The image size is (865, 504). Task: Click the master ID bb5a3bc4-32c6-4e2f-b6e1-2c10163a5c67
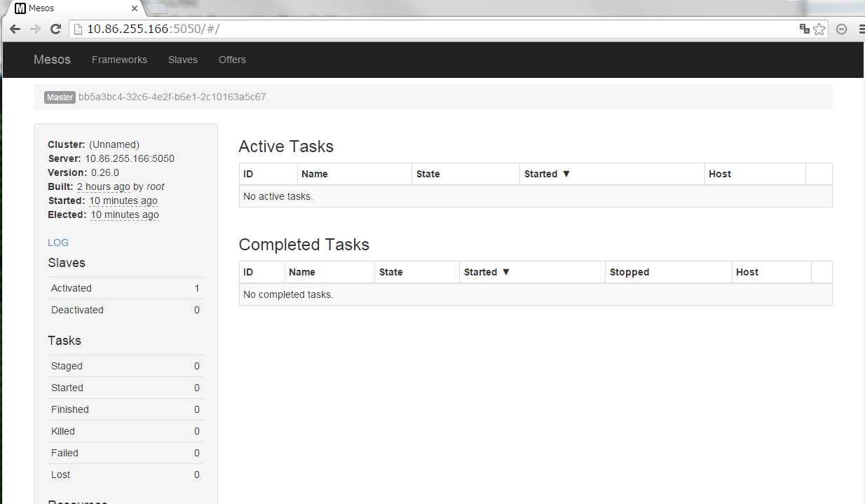[x=172, y=97]
